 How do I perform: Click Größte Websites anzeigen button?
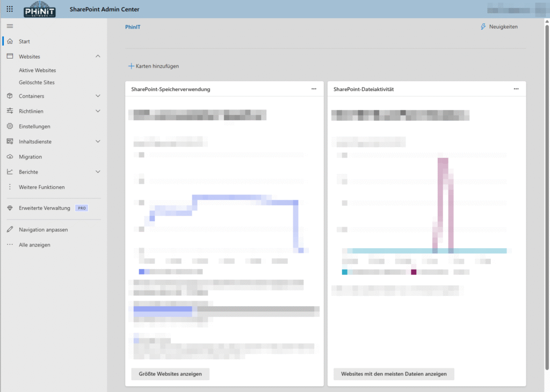click(170, 374)
